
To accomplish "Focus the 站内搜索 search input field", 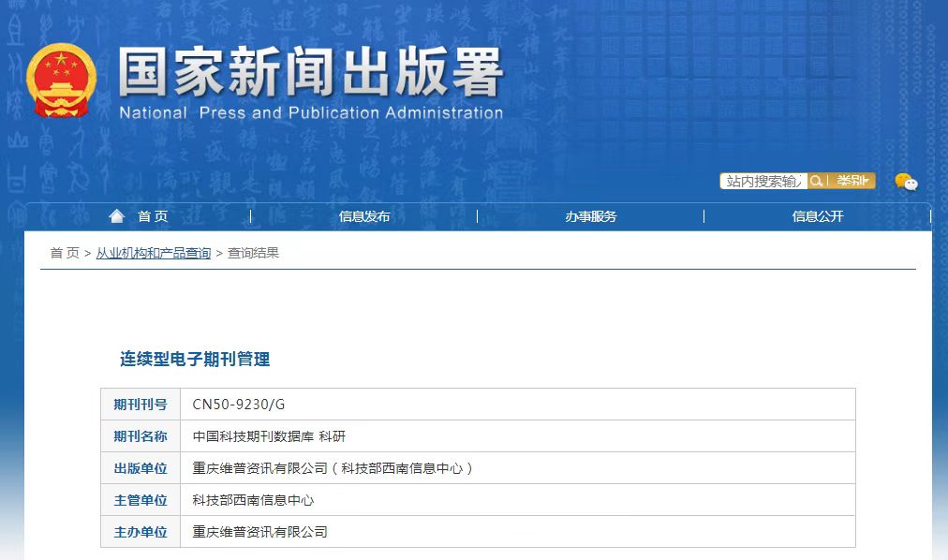I will (763, 181).
